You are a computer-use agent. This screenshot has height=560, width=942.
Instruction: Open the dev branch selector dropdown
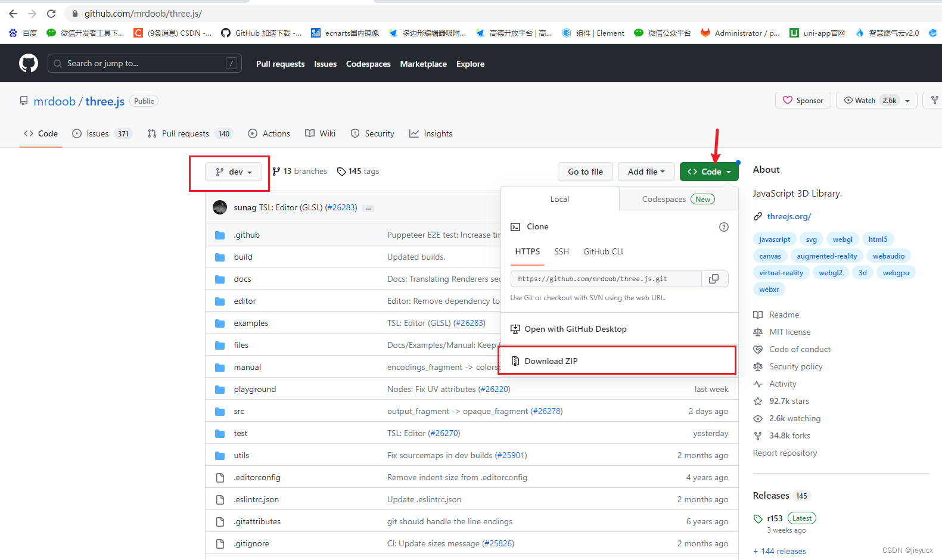point(234,172)
